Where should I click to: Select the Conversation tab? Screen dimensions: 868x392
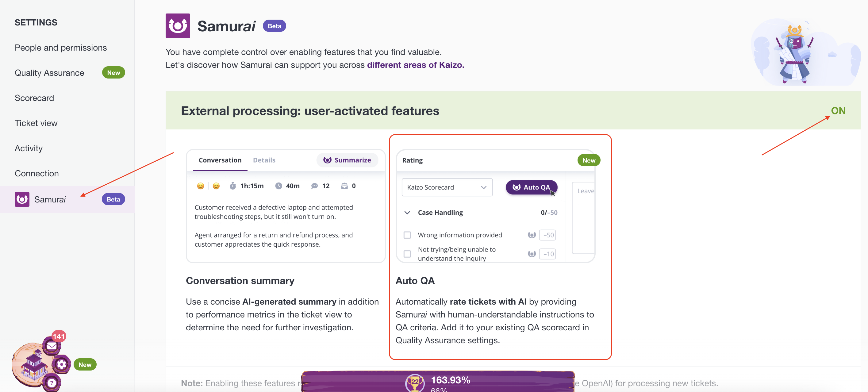coord(220,160)
